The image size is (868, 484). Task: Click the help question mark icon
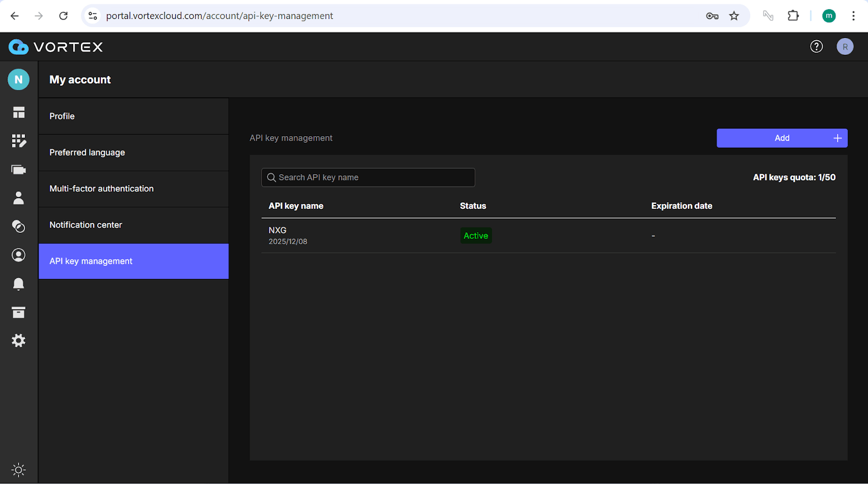pos(816,47)
